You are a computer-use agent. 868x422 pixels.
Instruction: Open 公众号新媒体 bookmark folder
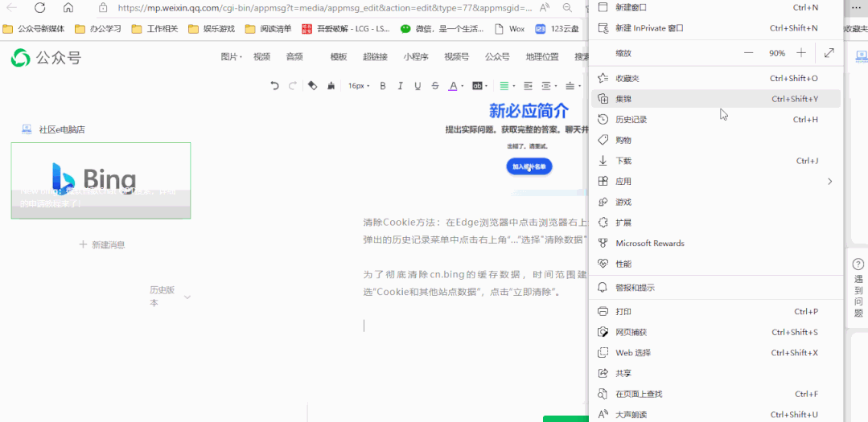coord(33,29)
